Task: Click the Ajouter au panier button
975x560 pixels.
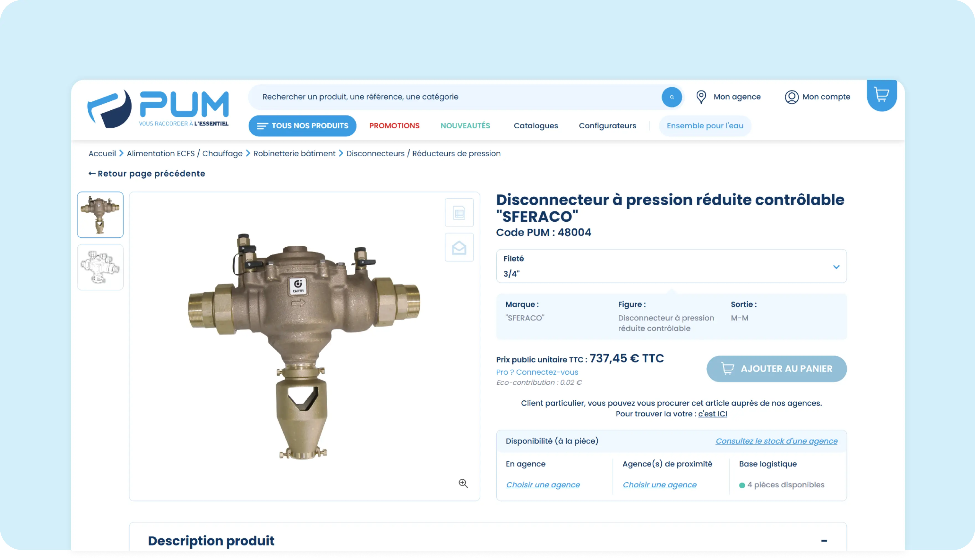Action: tap(776, 369)
